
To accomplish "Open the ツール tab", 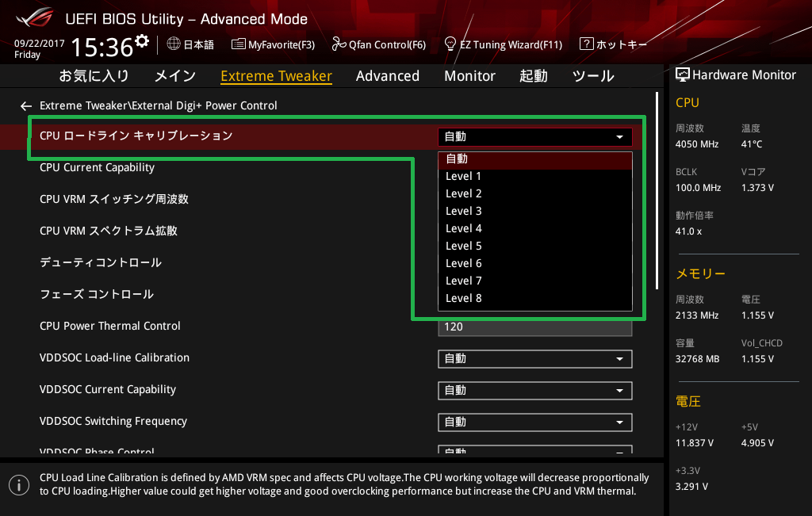I will click(593, 76).
